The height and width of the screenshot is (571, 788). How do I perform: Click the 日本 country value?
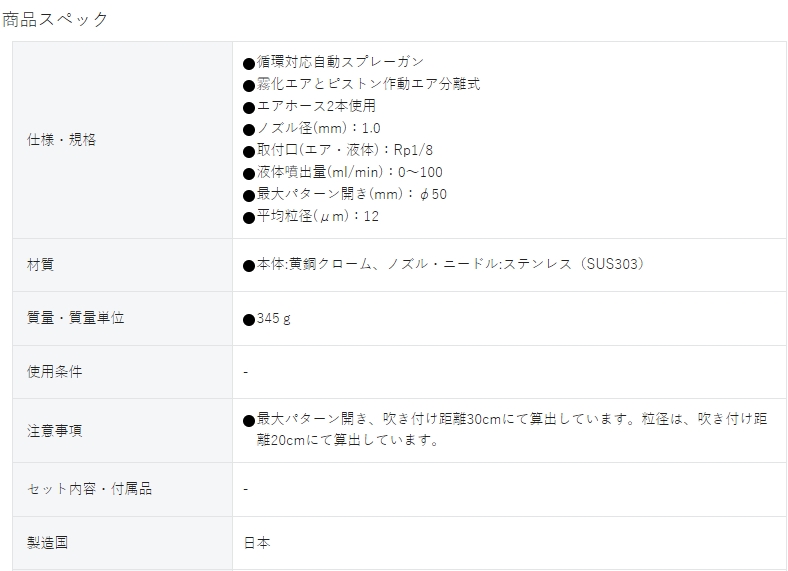point(257,543)
